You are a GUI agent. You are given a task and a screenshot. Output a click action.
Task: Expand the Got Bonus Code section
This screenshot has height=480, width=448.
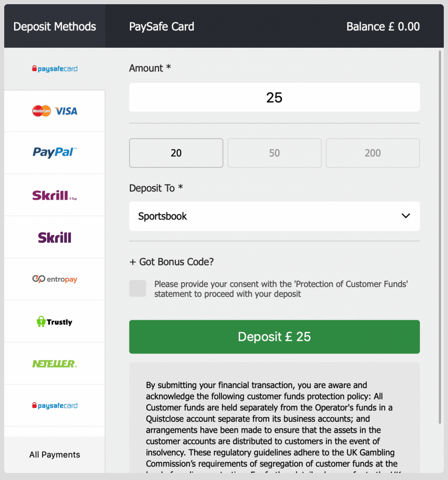(172, 262)
